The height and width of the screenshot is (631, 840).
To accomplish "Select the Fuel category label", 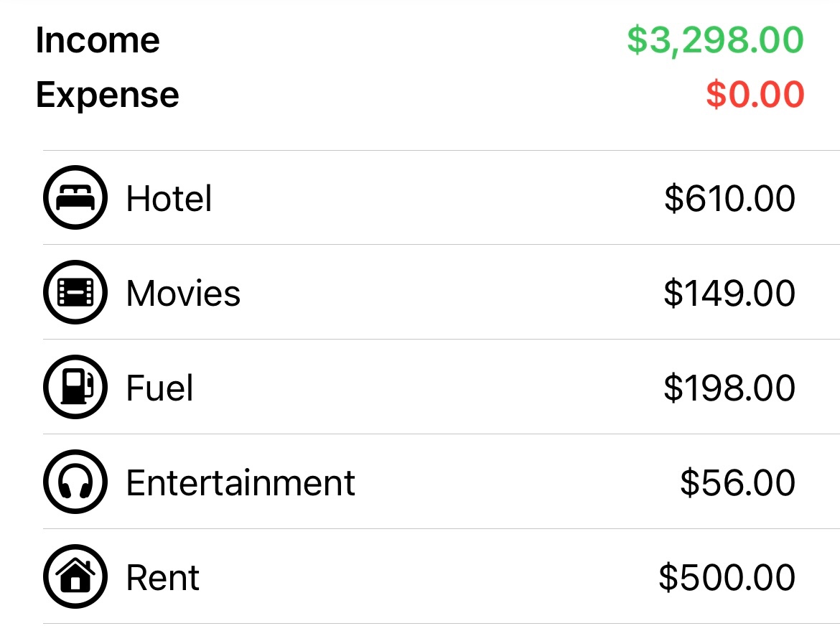I will click(159, 388).
